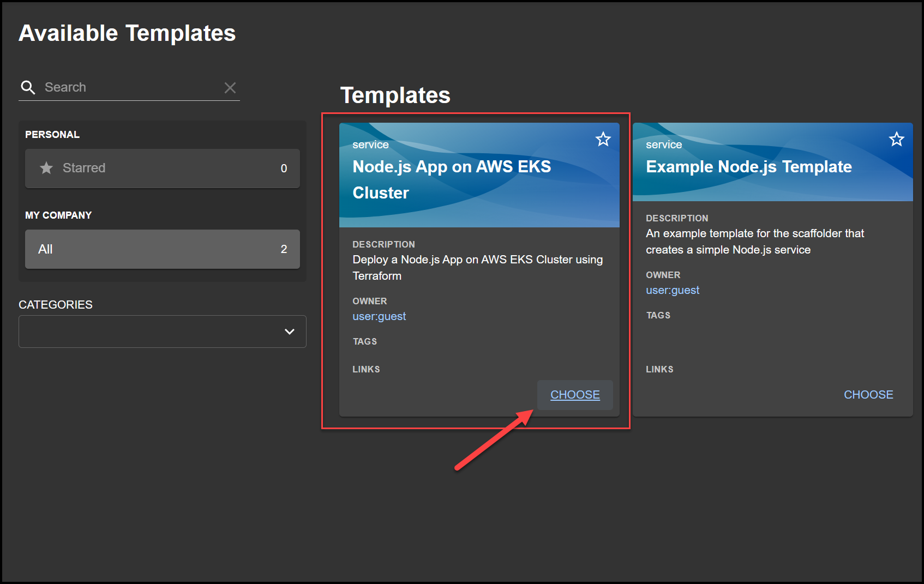924x584 pixels.
Task: Focus the Search text field
Action: [x=131, y=87]
